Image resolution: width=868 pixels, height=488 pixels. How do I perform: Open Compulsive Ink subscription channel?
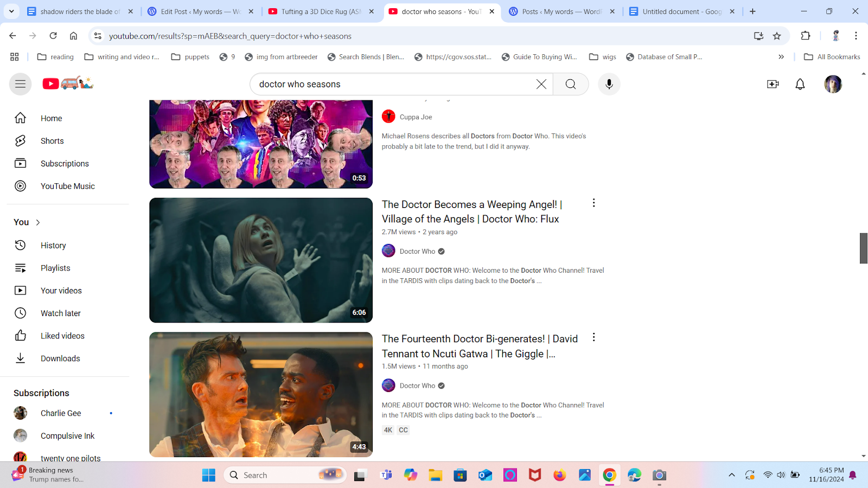[68, 436]
